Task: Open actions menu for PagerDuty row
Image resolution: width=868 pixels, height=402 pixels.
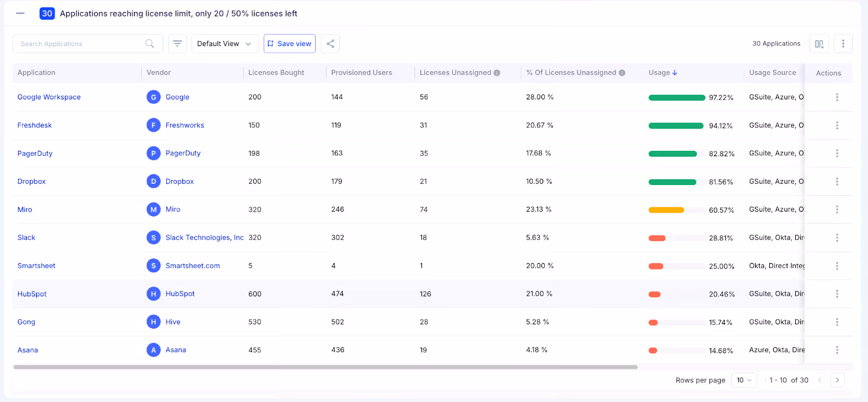Action: 837,154
